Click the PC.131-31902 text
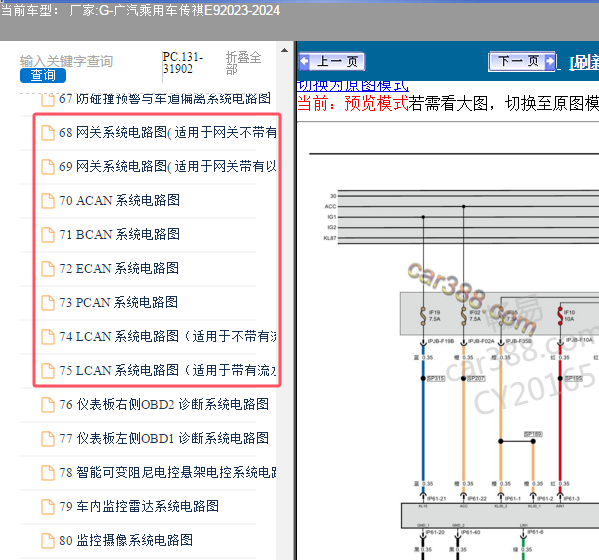Viewport: 599px width, 560px height. [183, 63]
